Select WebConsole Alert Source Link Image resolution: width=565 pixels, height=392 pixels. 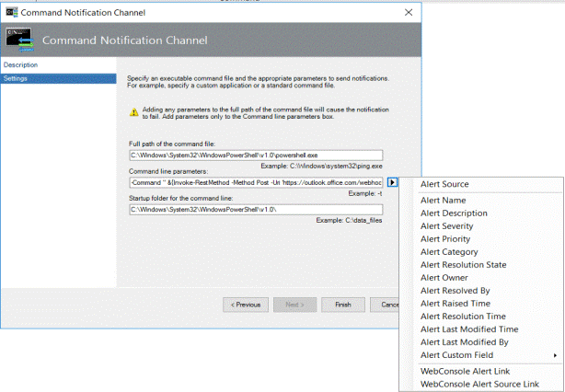479,384
